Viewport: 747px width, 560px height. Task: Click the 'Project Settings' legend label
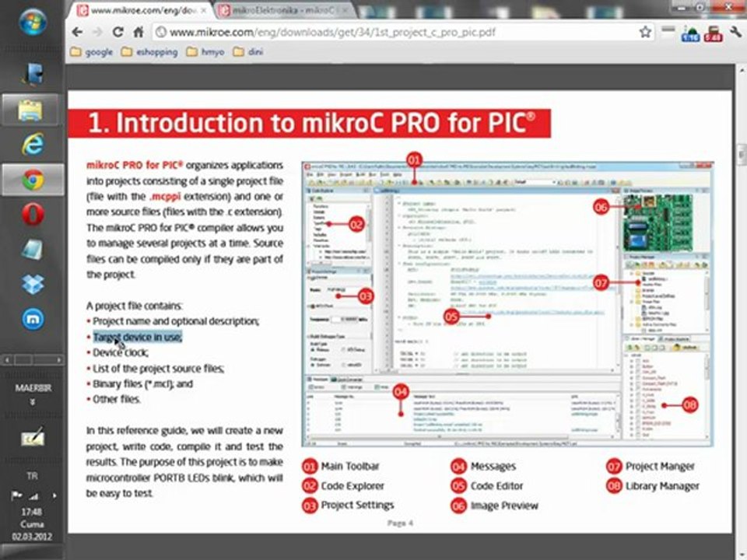point(357,506)
